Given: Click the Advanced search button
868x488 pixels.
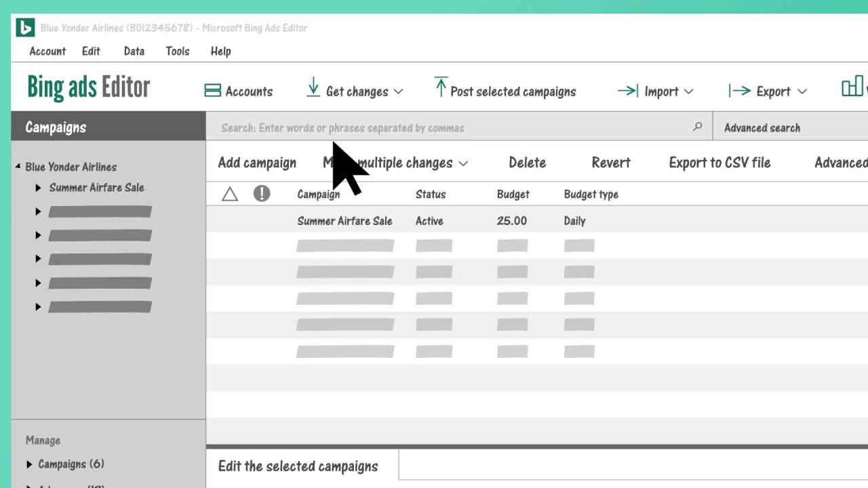Looking at the screenshot, I should (x=762, y=127).
